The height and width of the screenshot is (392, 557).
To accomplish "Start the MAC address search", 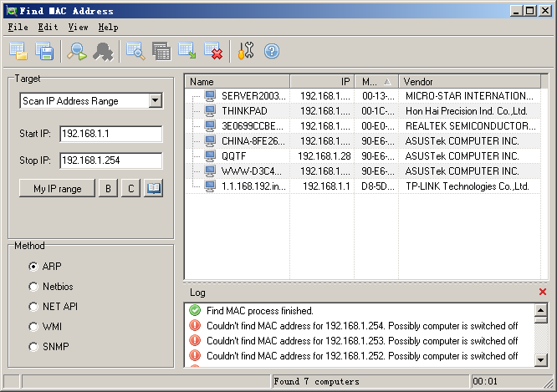I will click(77, 52).
